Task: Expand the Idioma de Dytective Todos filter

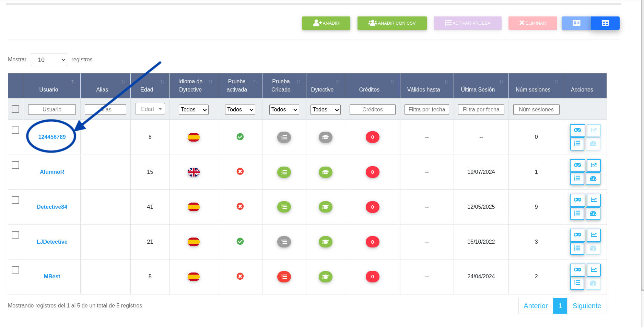Action: tap(194, 110)
